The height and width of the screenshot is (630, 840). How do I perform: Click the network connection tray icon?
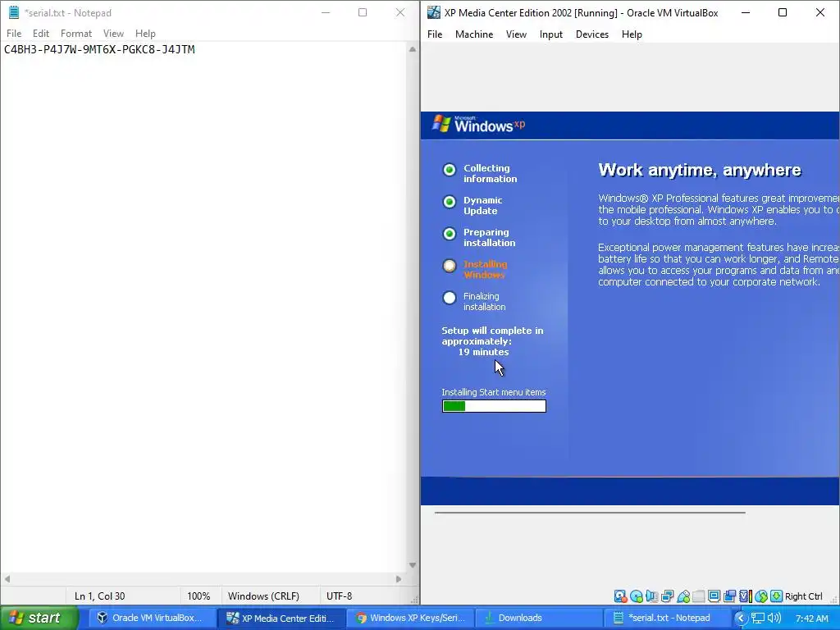click(x=757, y=619)
